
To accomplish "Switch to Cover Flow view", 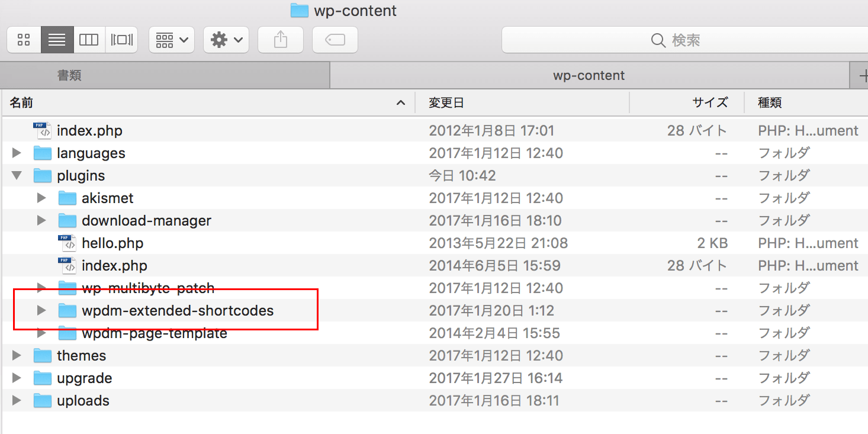I will click(121, 40).
